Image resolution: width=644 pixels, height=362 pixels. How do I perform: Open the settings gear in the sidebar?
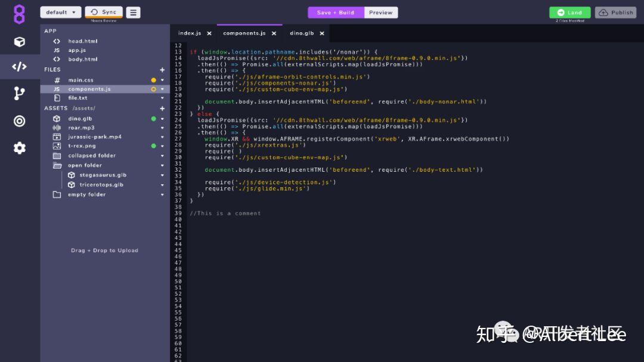(20, 146)
